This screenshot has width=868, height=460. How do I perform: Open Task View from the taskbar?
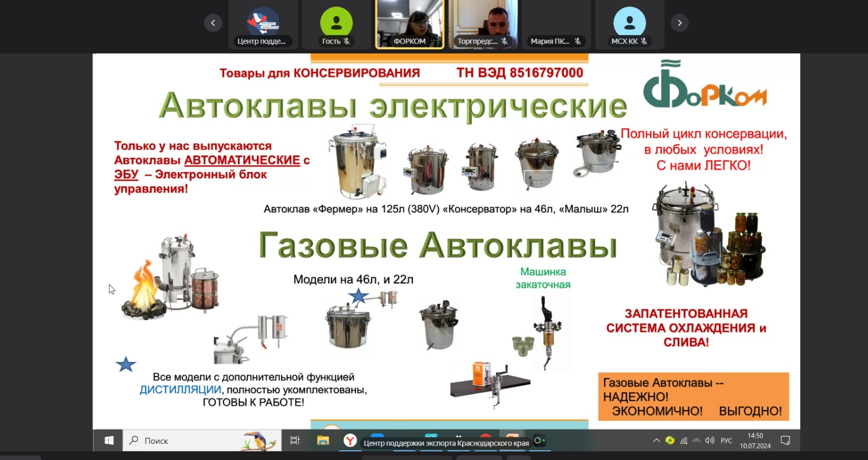[295, 440]
